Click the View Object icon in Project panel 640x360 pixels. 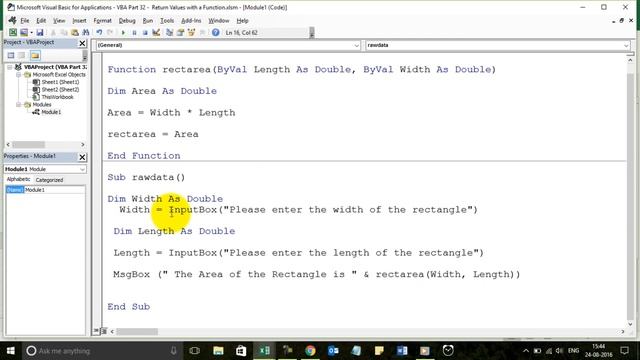pos(22,55)
